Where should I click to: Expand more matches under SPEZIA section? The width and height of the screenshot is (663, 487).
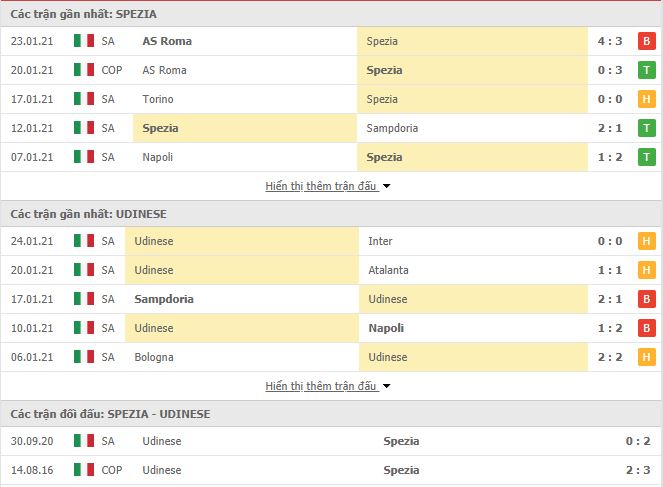(x=321, y=186)
